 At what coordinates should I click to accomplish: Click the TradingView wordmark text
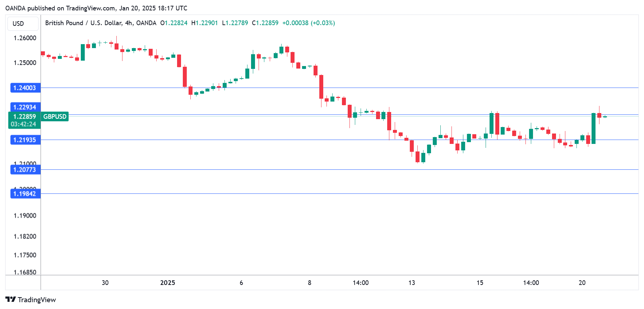pos(37,300)
